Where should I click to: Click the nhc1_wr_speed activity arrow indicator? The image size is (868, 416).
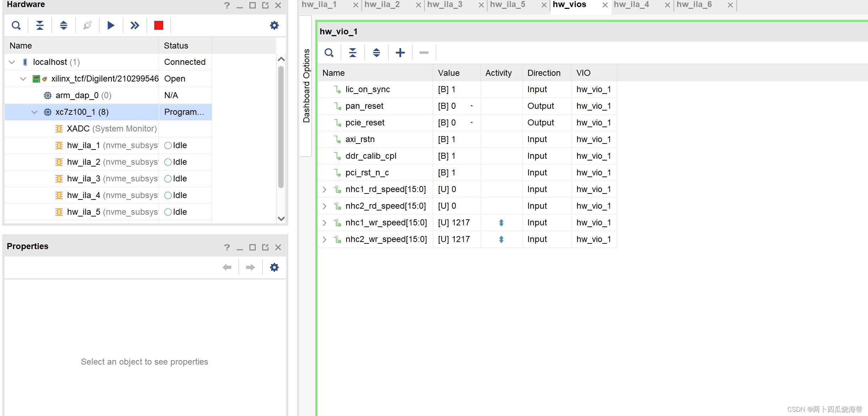click(501, 223)
